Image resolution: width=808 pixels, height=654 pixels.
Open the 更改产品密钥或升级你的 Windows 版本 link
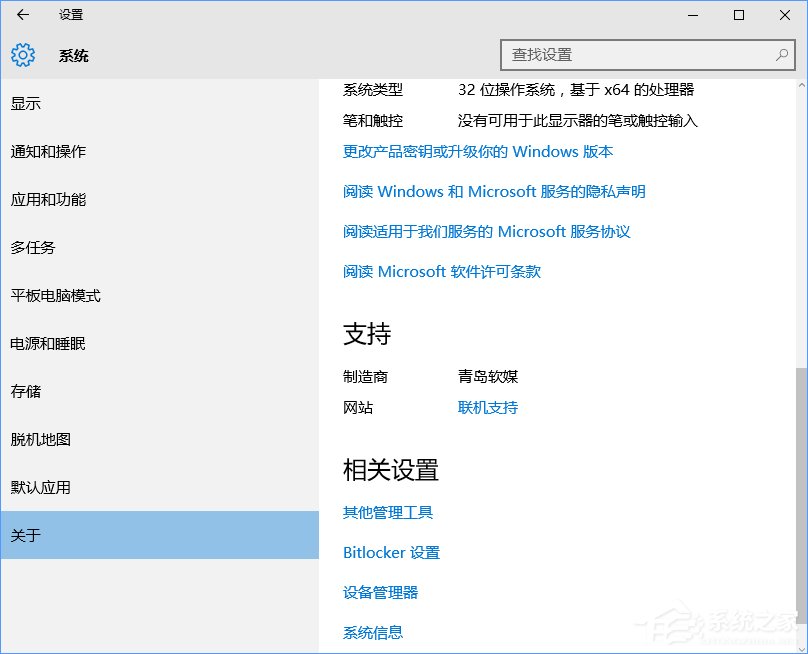[x=477, y=152]
